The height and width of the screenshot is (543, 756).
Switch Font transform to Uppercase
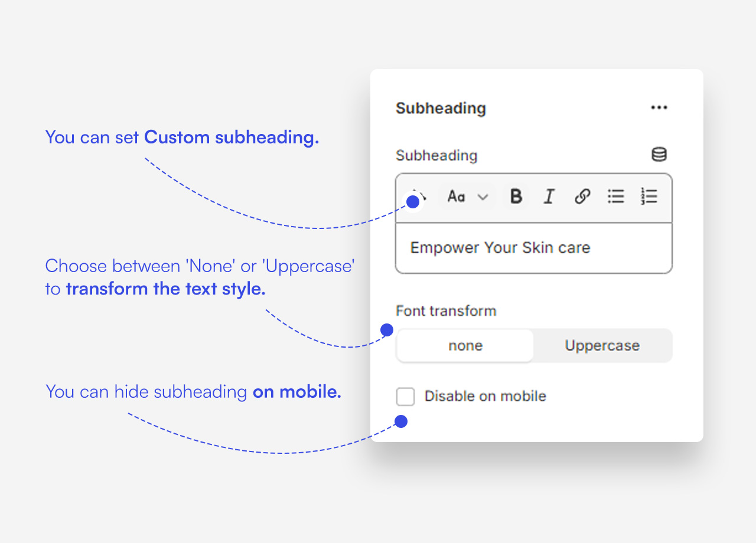[602, 346]
